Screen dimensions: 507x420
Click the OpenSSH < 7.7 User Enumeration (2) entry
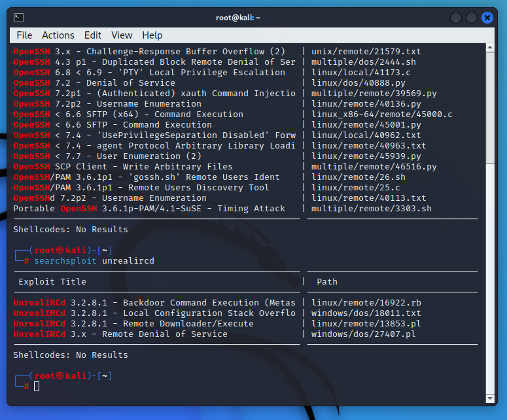click(x=107, y=156)
